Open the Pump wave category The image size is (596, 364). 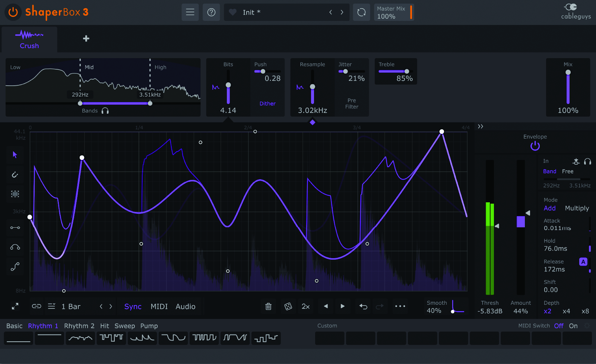tap(149, 326)
